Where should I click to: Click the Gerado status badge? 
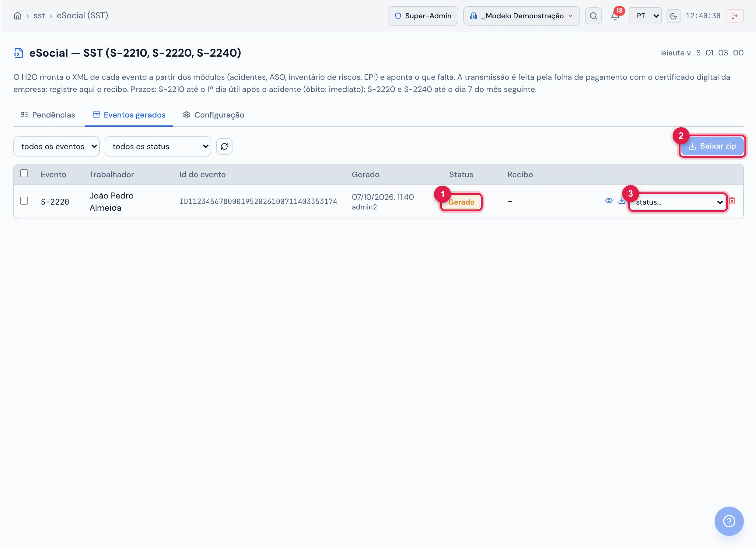[x=461, y=202]
